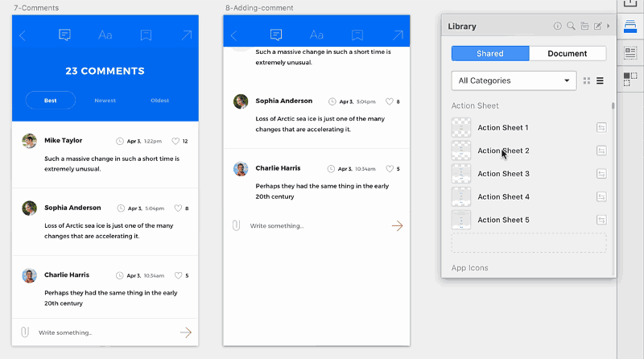This screenshot has height=359, width=644.
Task: Click the Action Sheet 4 label
Action: click(504, 196)
